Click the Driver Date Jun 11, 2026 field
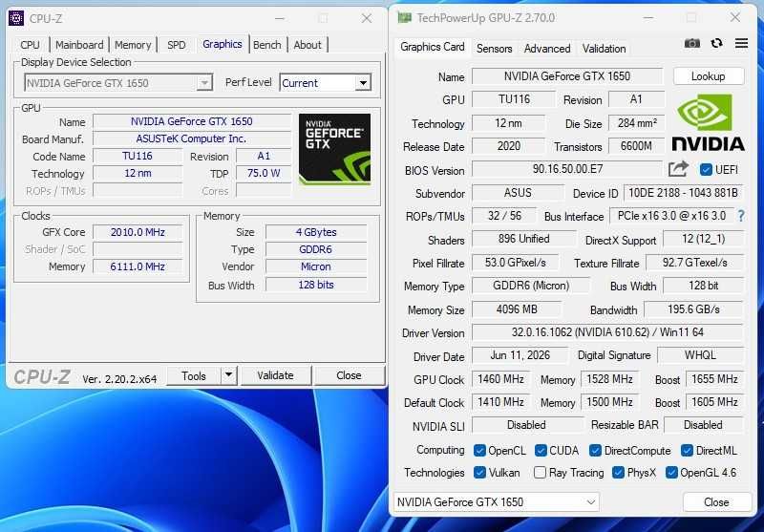Viewport: 764px width, 532px height. click(520, 355)
